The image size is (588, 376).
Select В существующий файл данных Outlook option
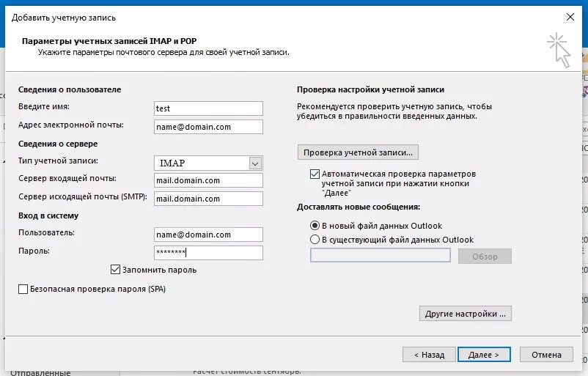click(315, 240)
